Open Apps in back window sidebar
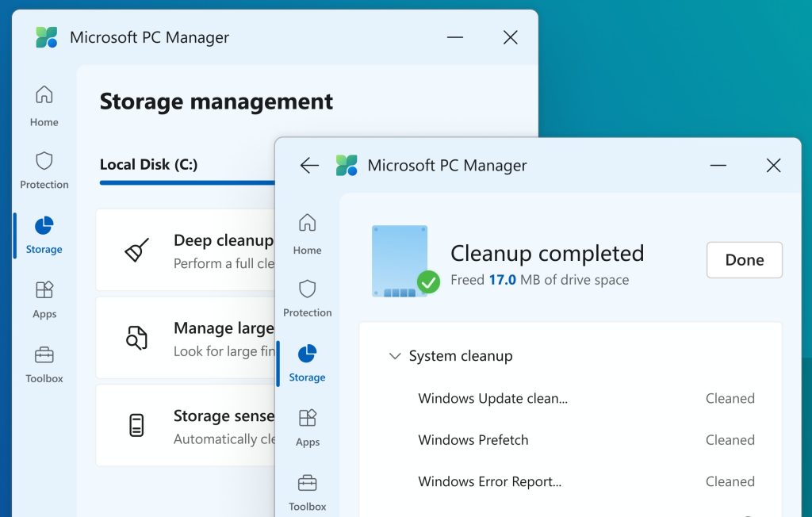 (44, 300)
